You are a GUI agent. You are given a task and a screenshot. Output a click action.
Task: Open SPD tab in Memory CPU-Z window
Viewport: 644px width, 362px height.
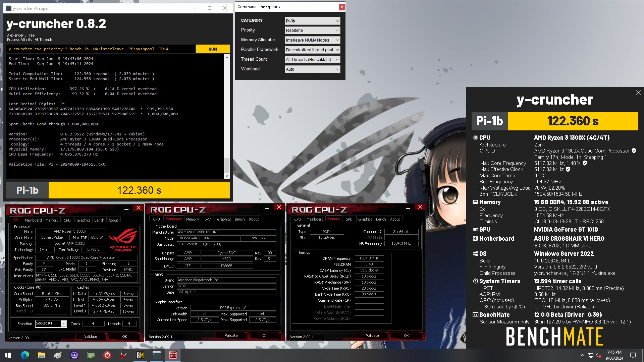[349, 219]
